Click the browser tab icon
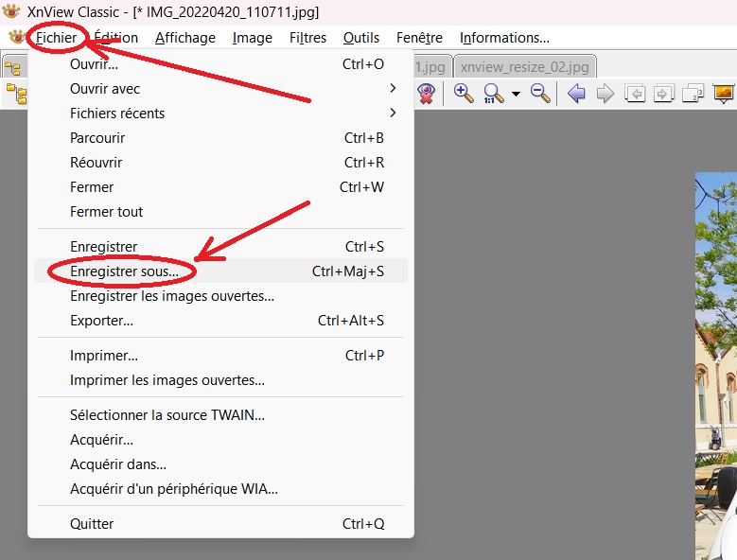This screenshot has width=737, height=560. pos(12,69)
